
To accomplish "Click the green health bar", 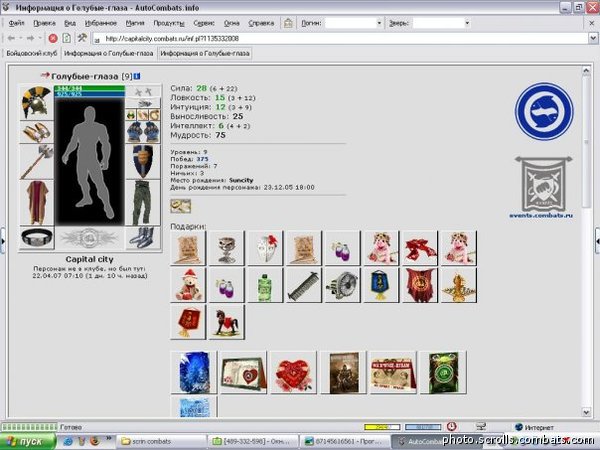I will pyautogui.click(x=90, y=88).
